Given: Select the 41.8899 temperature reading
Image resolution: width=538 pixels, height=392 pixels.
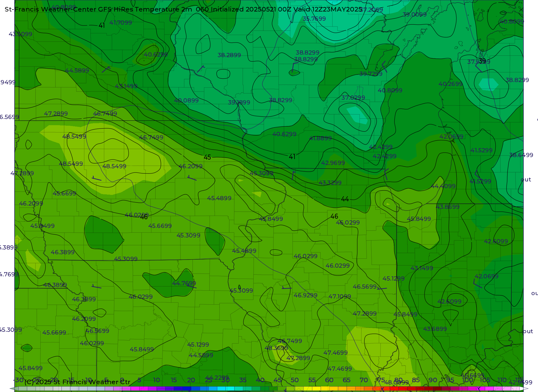Looking at the screenshot, I should click(320, 138).
